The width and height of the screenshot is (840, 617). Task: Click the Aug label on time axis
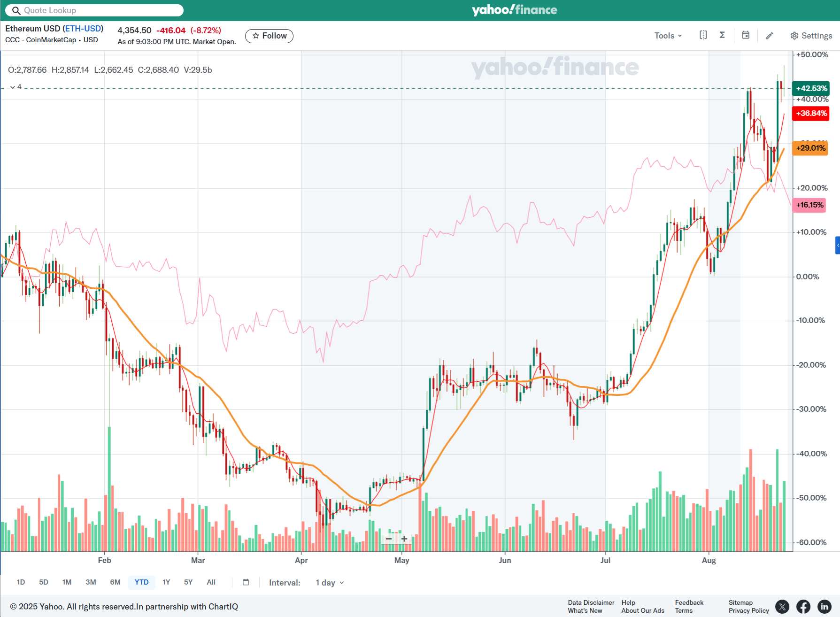tap(709, 560)
